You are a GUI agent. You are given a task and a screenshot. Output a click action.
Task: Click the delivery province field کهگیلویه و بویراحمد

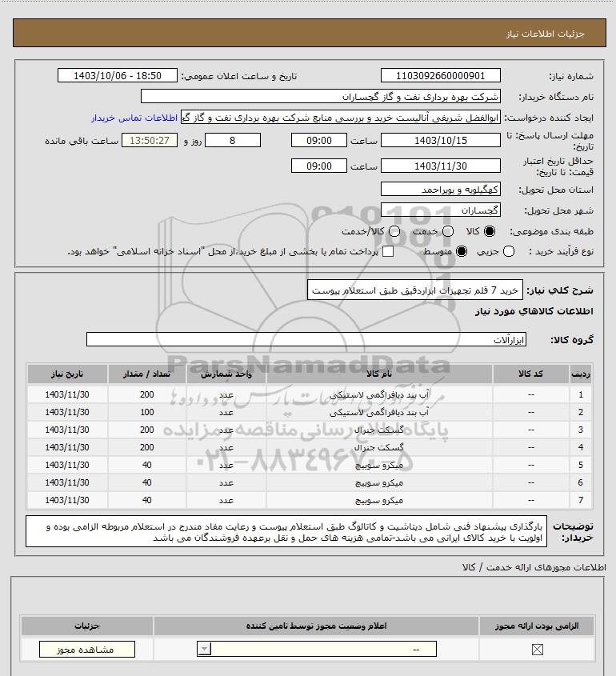click(x=441, y=190)
